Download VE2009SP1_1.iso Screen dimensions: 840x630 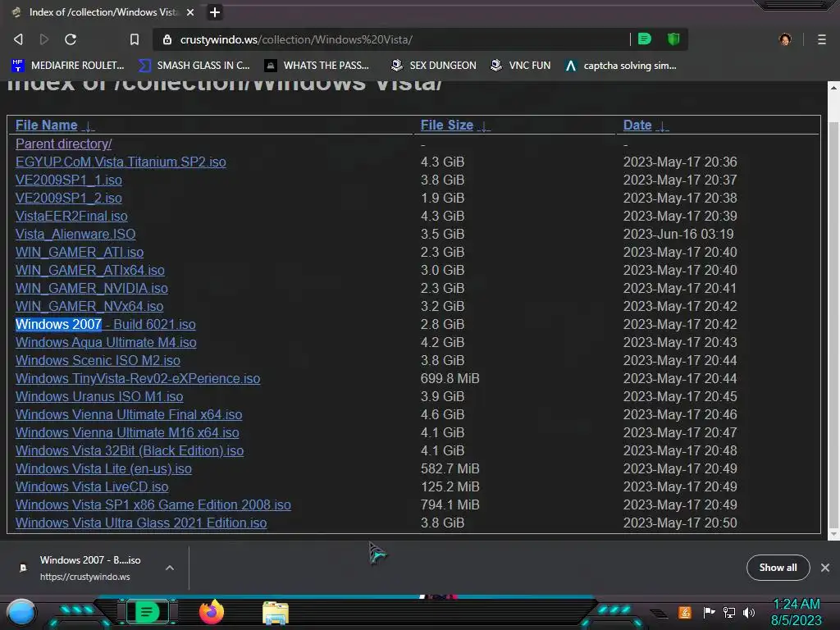[x=69, y=180]
